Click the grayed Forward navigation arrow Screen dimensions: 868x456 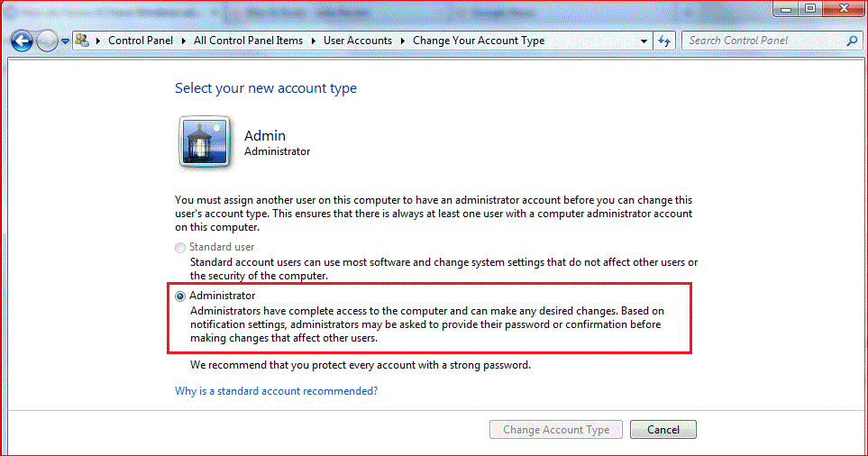(x=47, y=41)
